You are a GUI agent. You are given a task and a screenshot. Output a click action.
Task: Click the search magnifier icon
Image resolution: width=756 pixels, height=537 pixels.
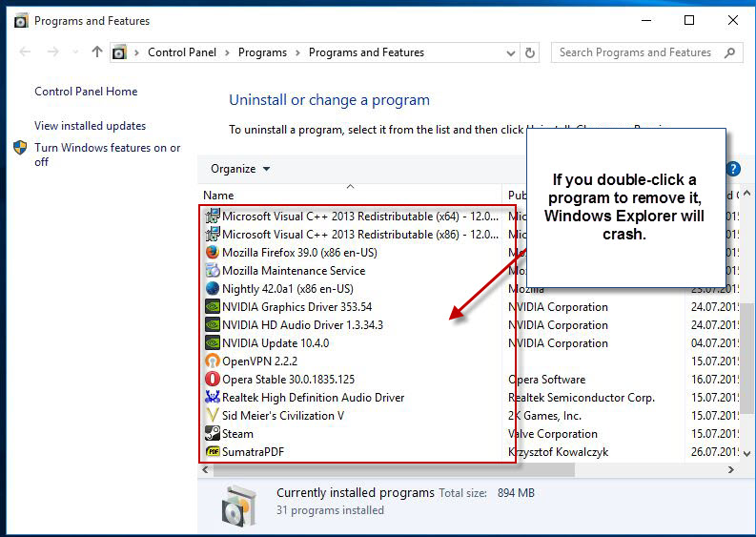point(730,52)
